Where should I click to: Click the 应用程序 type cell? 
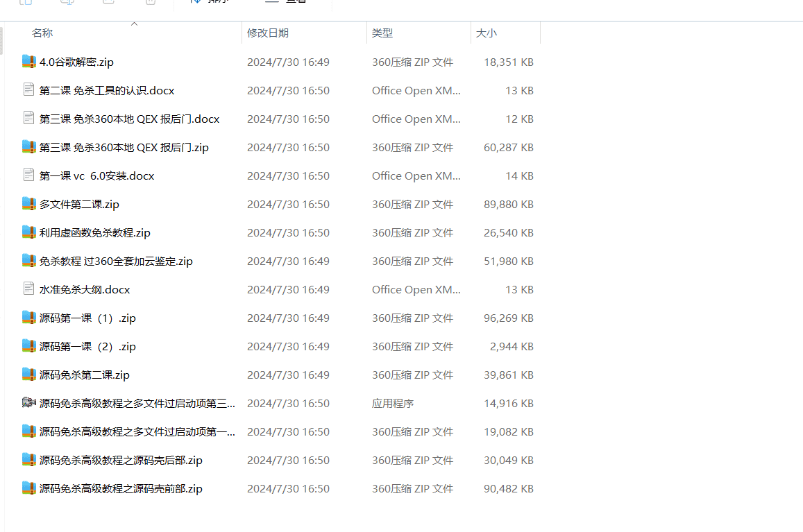click(393, 404)
